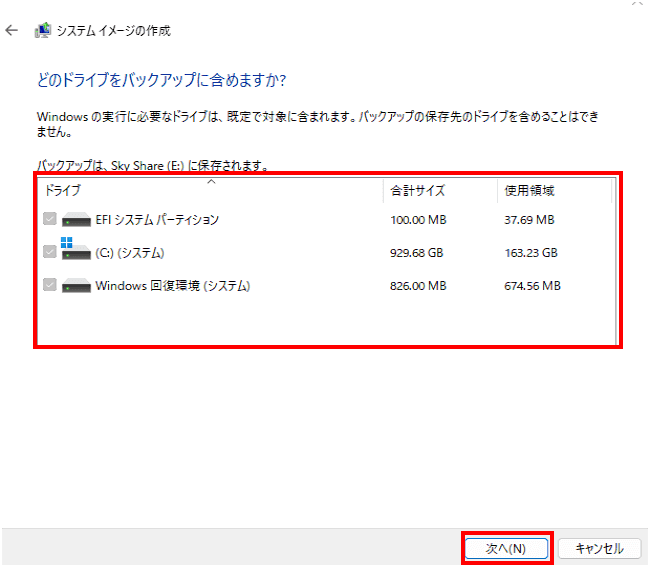Click the 929.68 GB total size value
The width and height of the screenshot is (650, 567).
[x=416, y=253]
